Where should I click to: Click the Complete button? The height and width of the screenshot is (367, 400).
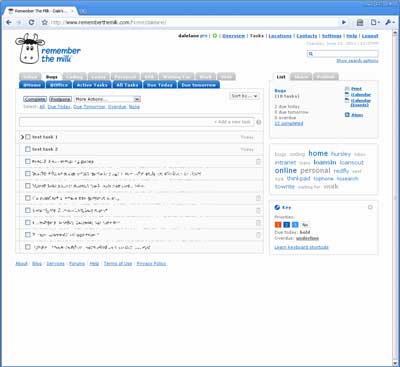(x=35, y=99)
